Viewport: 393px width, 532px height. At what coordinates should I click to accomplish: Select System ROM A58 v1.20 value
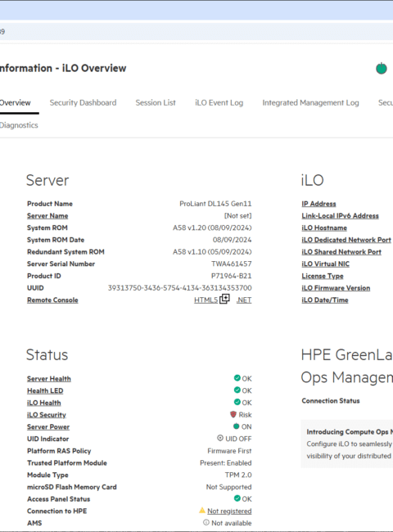[x=212, y=228]
